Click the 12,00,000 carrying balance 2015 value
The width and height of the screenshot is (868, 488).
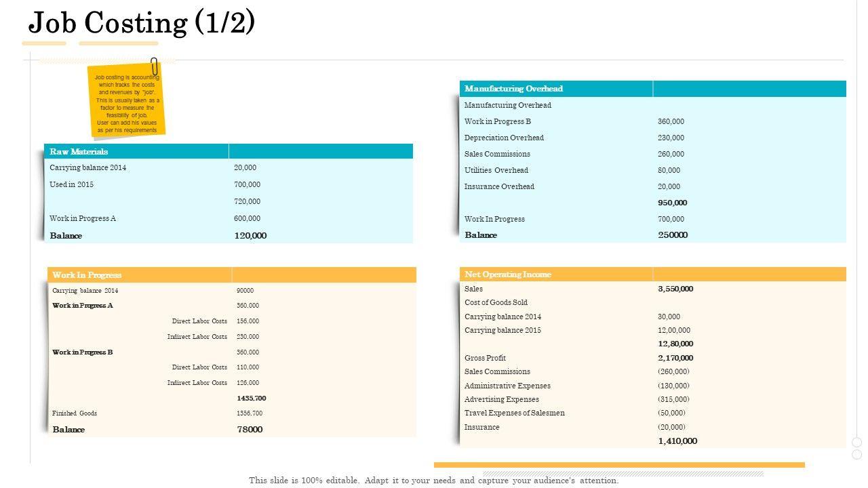click(674, 330)
